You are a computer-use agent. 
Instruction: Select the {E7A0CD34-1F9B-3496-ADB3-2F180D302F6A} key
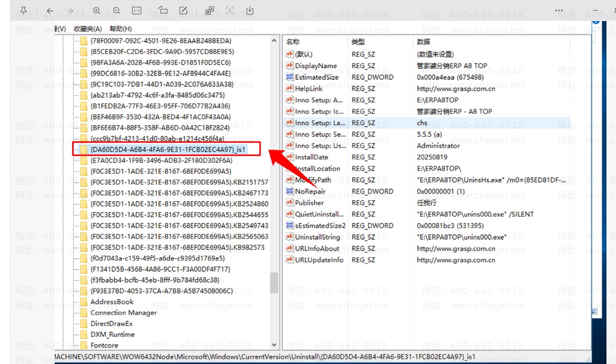161,161
